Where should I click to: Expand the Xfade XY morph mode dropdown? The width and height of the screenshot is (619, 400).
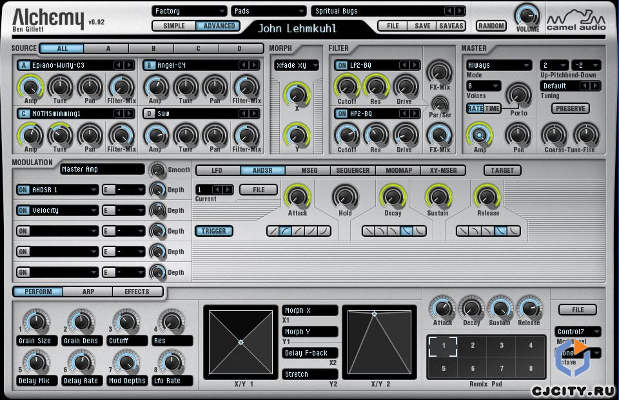tap(296, 65)
